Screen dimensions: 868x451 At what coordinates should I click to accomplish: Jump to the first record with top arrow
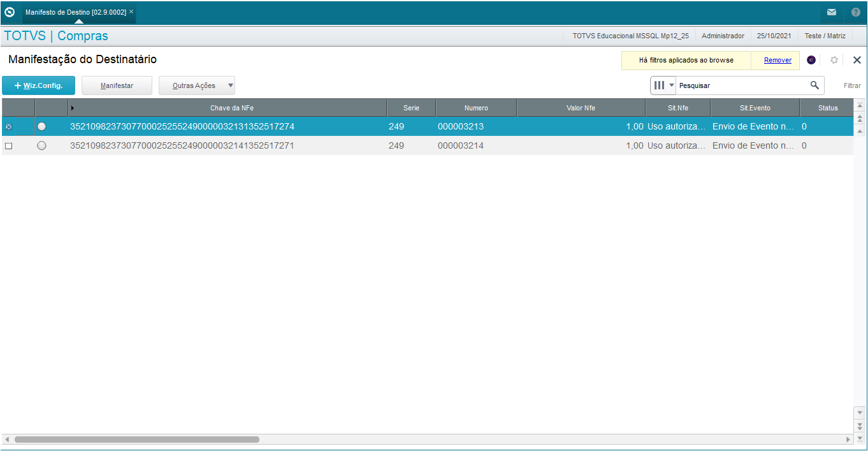click(x=860, y=105)
